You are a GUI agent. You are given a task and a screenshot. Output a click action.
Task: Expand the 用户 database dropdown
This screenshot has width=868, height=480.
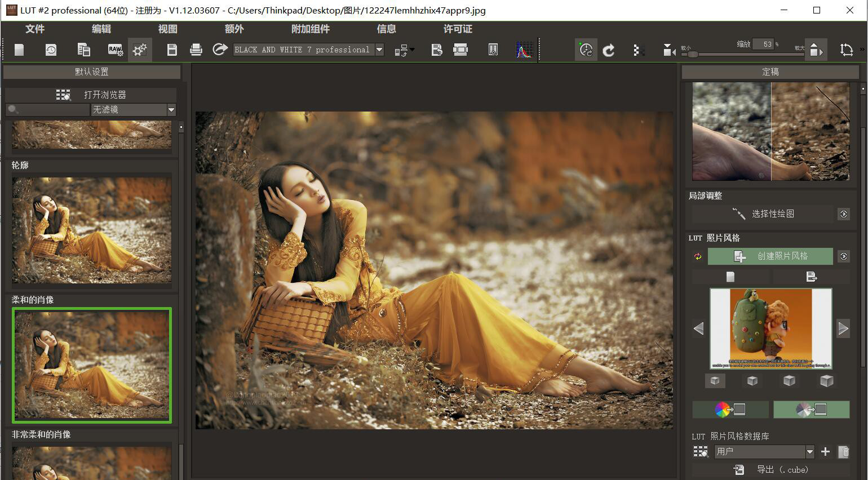coord(810,451)
